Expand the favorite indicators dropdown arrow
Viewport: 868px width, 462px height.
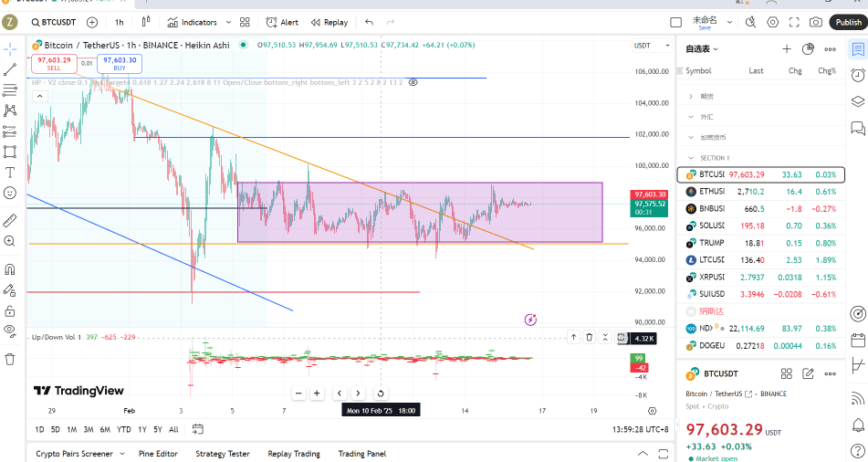[228, 22]
